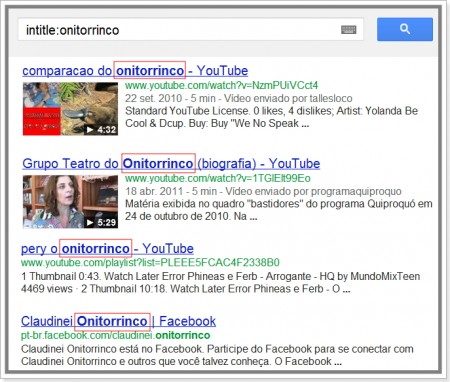Open "pery o onitorrinco - YouTube" result
Image resolution: width=450 pixels, height=382 pixels.
(x=107, y=249)
